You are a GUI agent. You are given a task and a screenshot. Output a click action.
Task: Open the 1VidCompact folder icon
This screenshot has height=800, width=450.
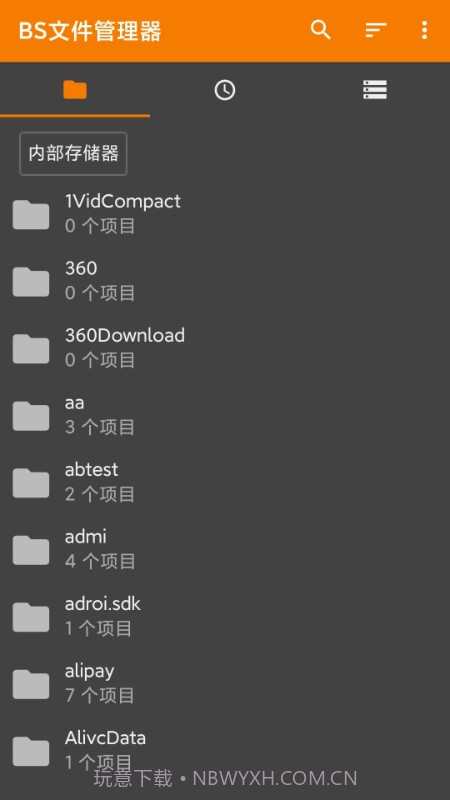coord(31,214)
